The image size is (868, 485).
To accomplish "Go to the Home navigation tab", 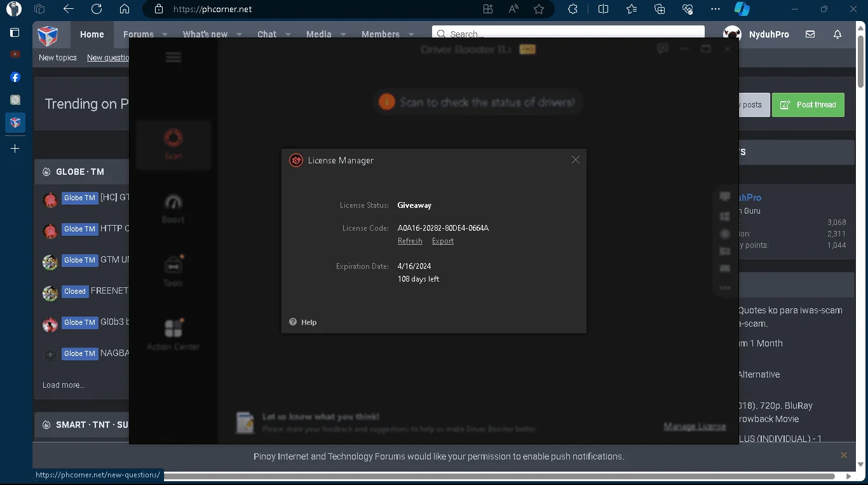I will point(92,34).
